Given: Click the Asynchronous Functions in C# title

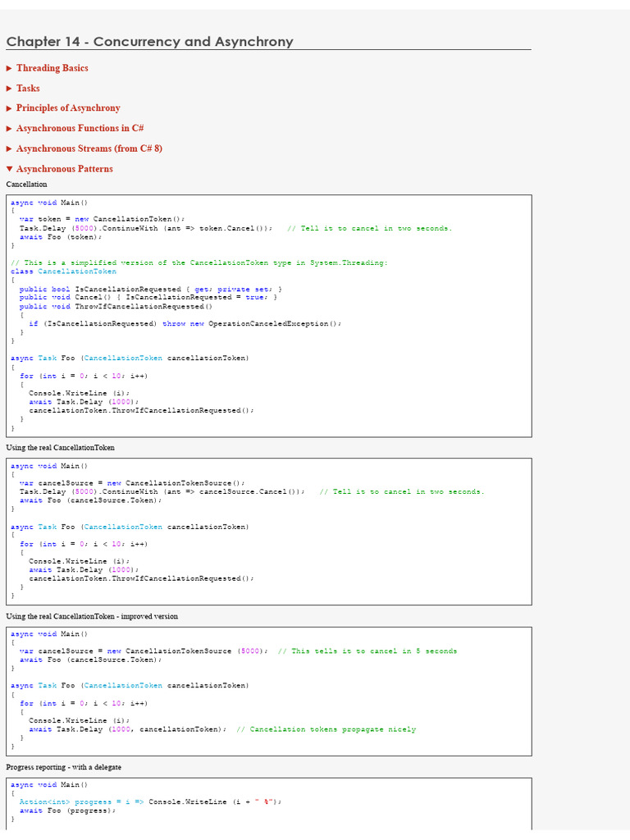Looking at the screenshot, I should (80, 129).
